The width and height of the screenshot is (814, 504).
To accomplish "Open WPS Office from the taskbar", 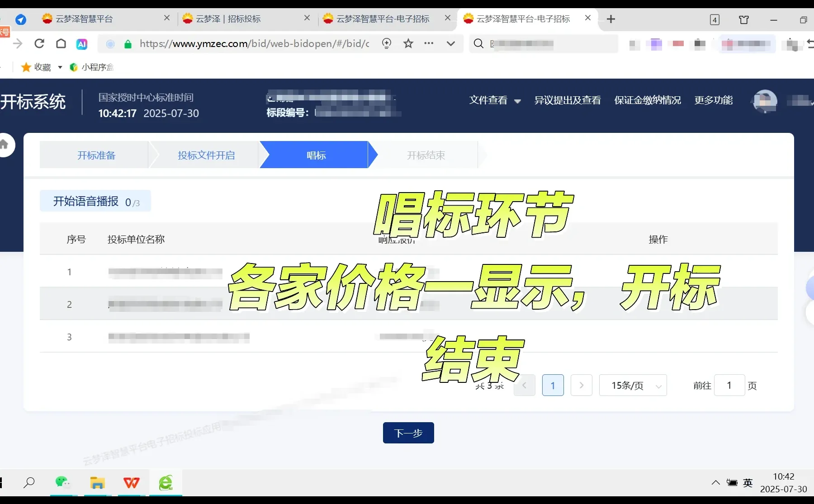I will 131,483.
